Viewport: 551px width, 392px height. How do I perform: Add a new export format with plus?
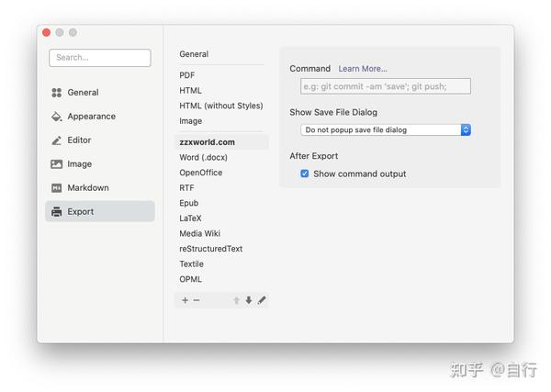click(x=186, y=300)
